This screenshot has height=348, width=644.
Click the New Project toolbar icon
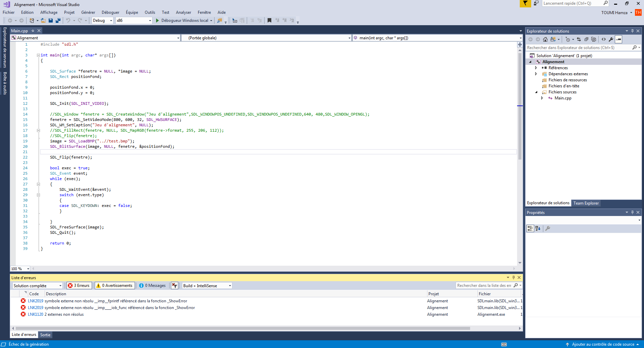click(x=32, y=20)
